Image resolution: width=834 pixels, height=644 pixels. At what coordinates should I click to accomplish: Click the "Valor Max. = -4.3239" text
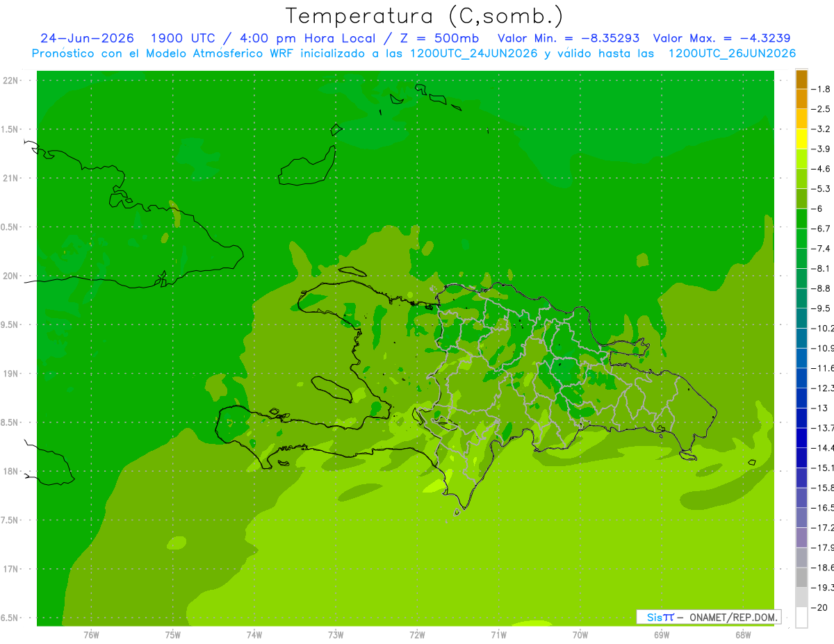[722, 38]
